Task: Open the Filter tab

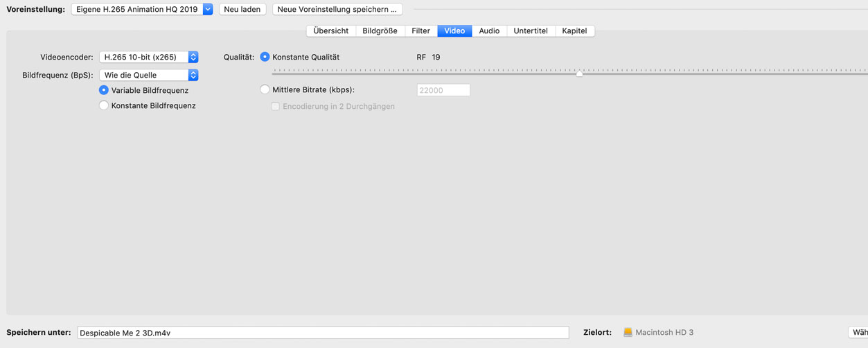Action: click(x=420, y=31)
